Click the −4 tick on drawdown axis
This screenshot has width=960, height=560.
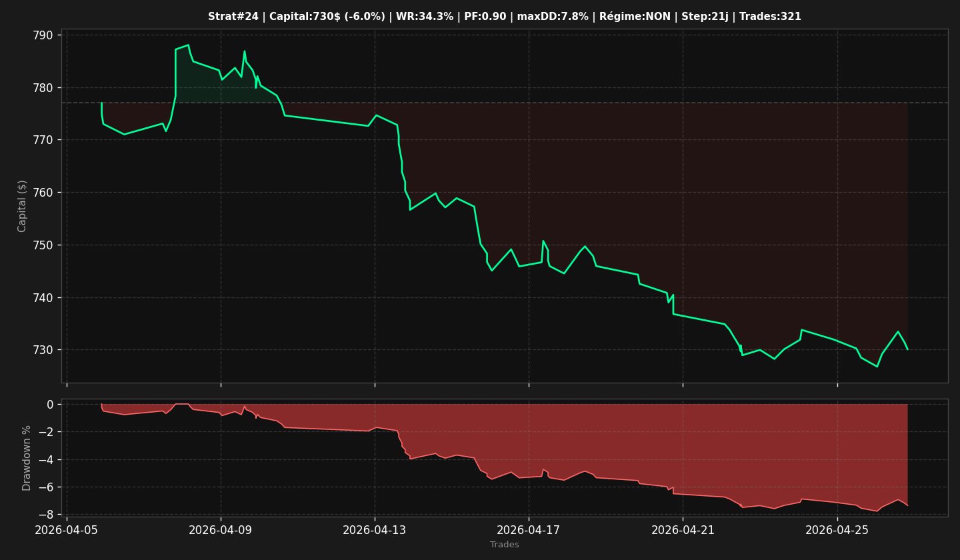(x=46, y=460)
